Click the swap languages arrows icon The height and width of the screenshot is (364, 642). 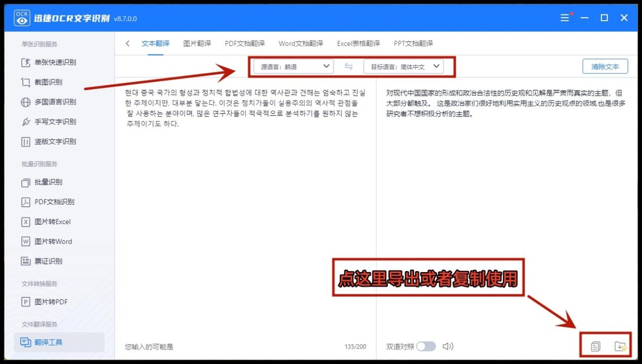[x=348, y=66]
